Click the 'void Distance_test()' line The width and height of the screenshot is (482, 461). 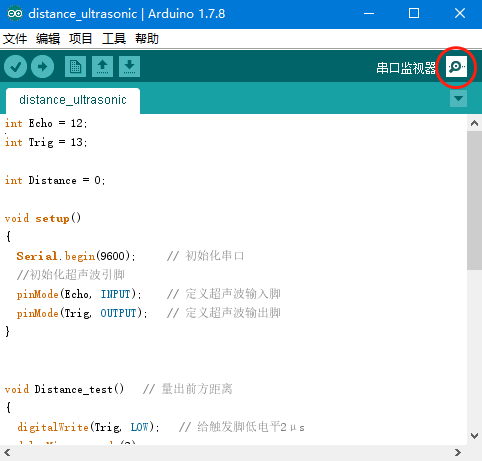[64, 389]
